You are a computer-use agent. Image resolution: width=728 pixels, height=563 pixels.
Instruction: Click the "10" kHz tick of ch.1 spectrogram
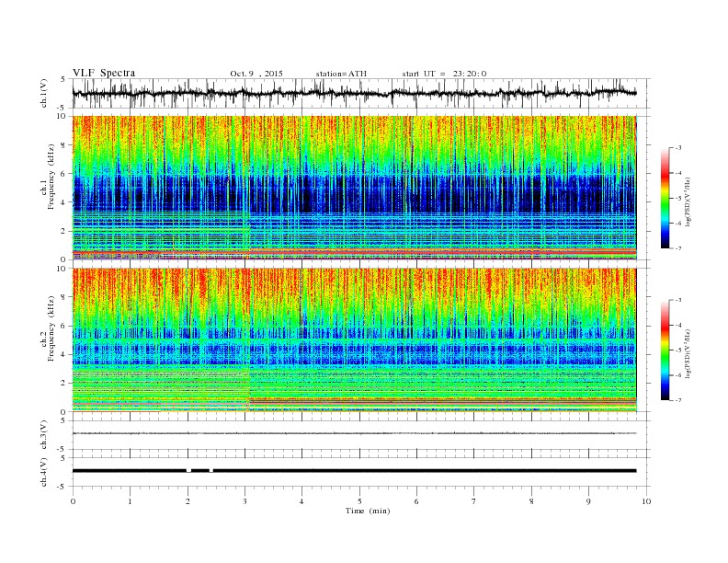point(62,116)
